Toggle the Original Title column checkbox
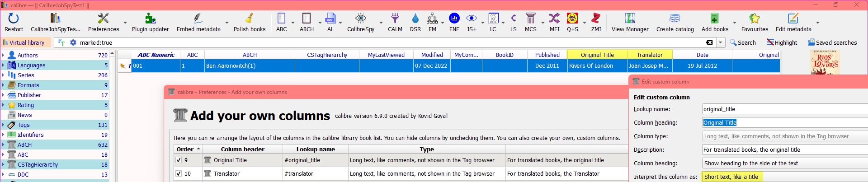Image resolution: width=868 pixels, height=182 pixels. (179, 160)
